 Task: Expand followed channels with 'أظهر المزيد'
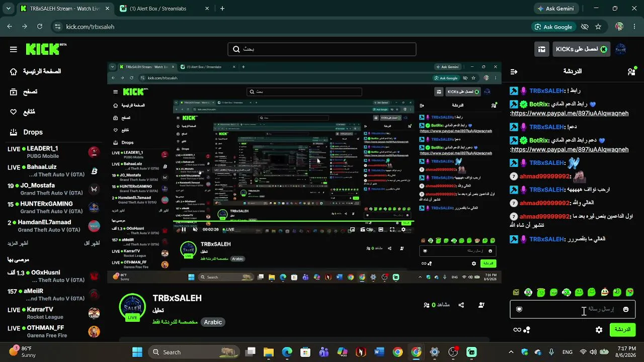click(x=18, y=243)
